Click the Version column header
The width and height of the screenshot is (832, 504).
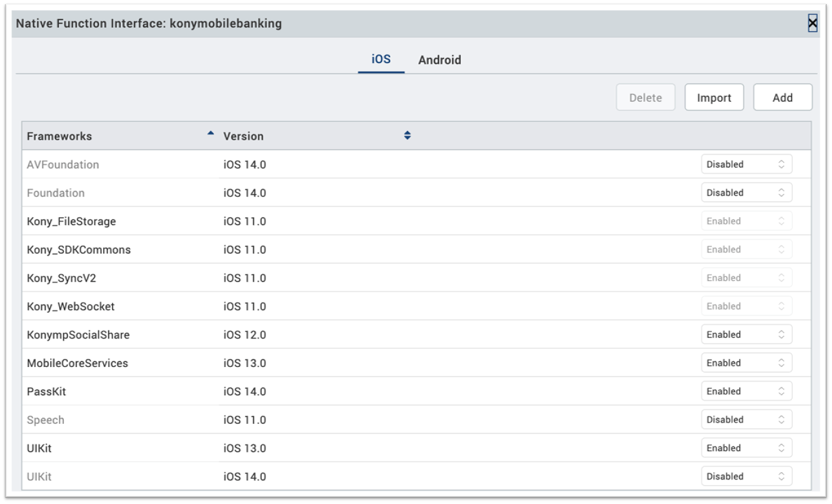pyautogui.click(x=243, y=136)
